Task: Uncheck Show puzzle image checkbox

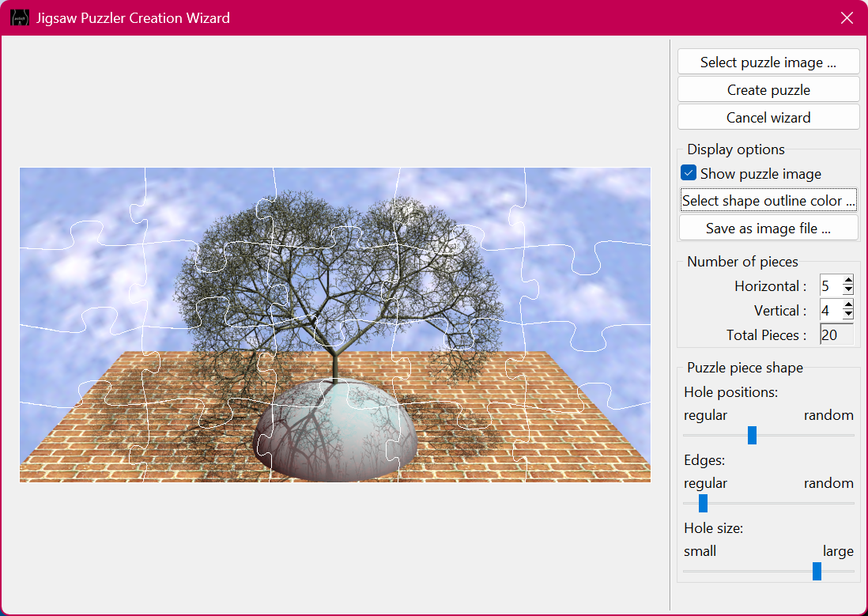Action: point(689,173)
